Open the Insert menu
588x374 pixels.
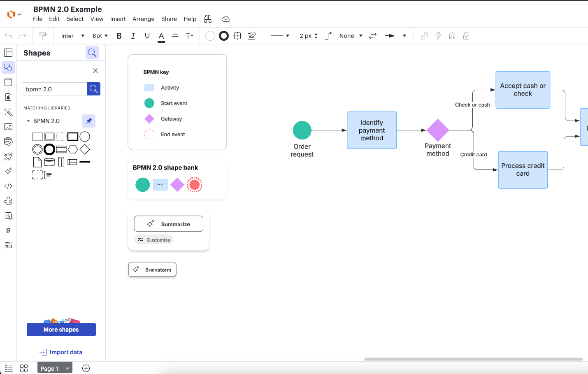tap(118, 19)
